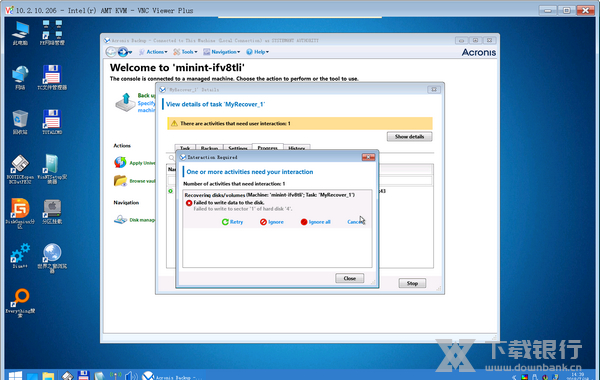Close the 'MyRecover_1' Details window
The image size is (600, 380).
click(434, 90)
